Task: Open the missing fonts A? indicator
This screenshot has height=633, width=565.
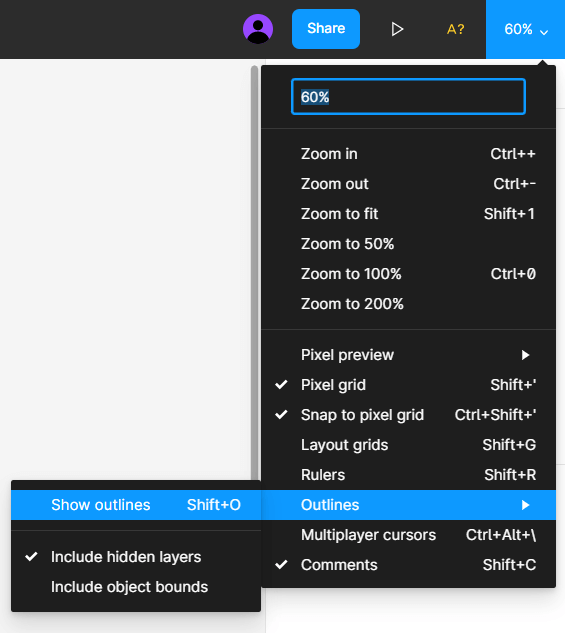Action: click(x=456, y=29)
